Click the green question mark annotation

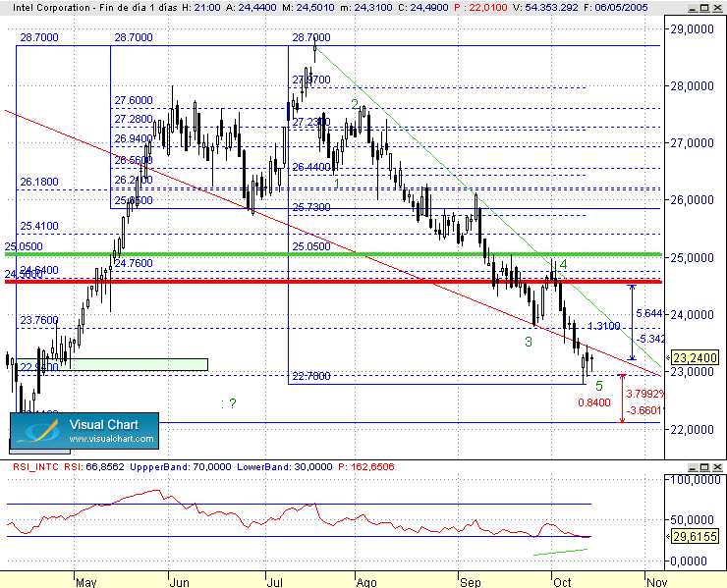click(232, 403)
